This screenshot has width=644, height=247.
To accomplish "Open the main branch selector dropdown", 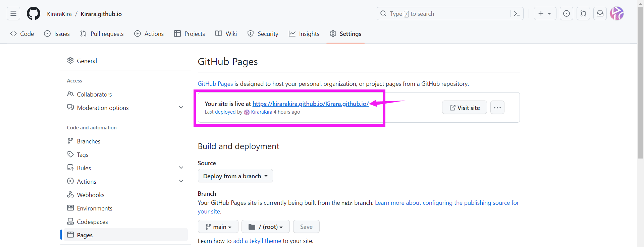I will pyautogui.click(x=218, y=227).
